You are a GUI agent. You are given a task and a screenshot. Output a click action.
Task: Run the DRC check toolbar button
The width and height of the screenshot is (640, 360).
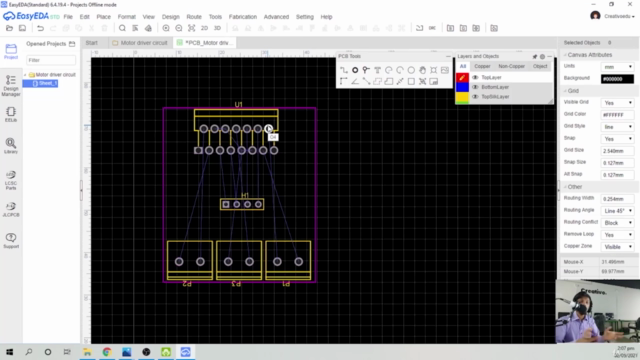coord(432,28)
